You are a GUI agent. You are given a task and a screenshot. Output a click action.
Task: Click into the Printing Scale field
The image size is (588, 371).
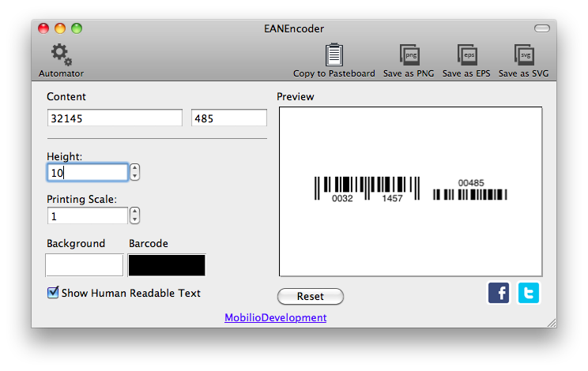coord(88,216)
